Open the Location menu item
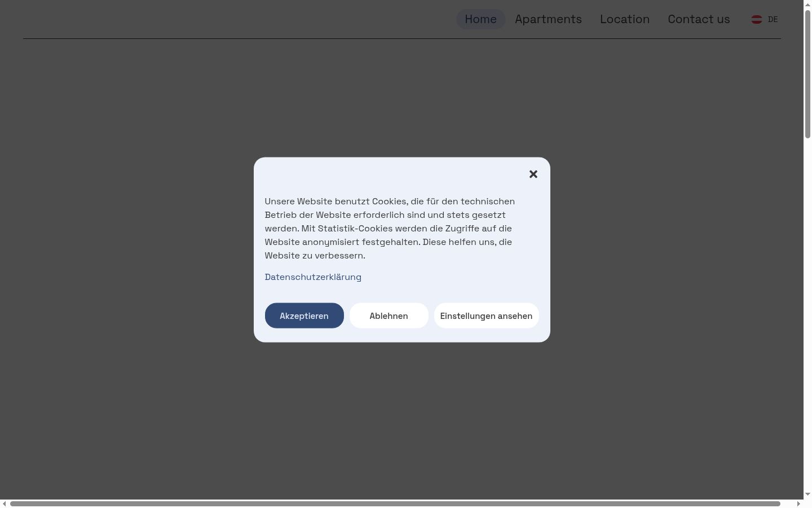The width and height of the screenshot is (812, 508). (x=625, y=19)
